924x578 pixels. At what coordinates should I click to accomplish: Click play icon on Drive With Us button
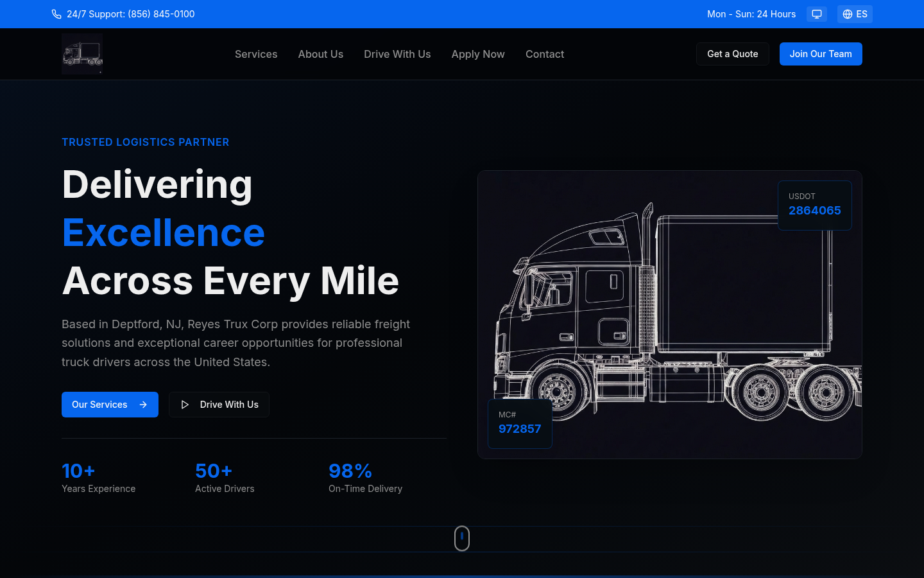[x=185, y=405]
